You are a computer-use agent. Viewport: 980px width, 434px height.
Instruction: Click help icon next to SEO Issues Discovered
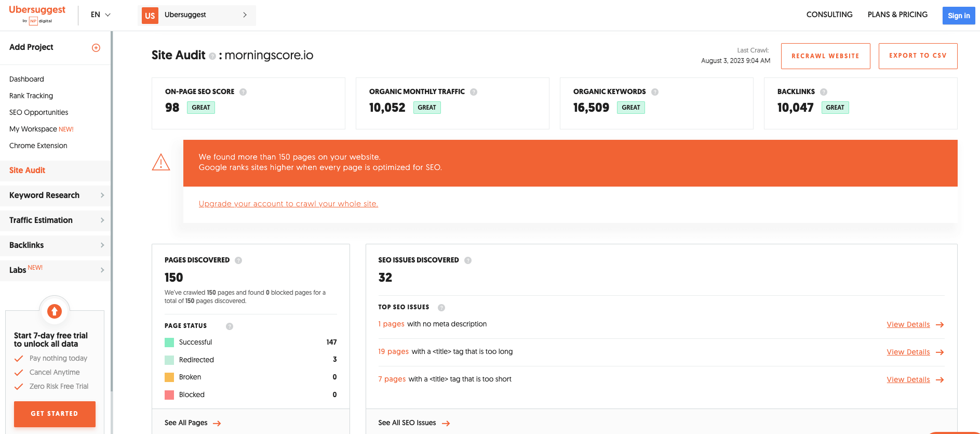coord(468,260)
